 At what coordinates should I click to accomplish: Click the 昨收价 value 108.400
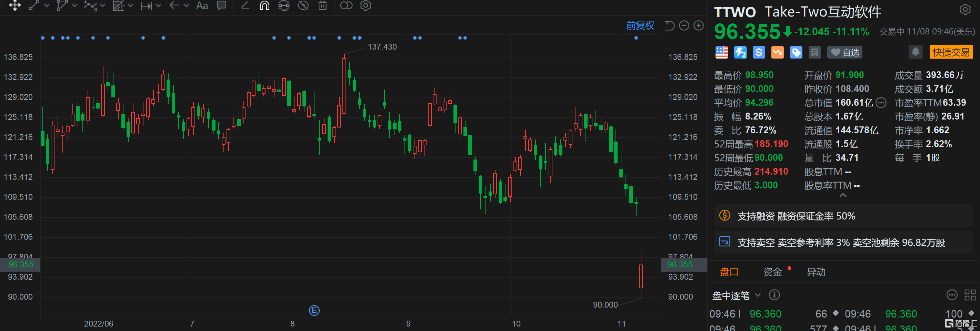[x=852, y=89]
